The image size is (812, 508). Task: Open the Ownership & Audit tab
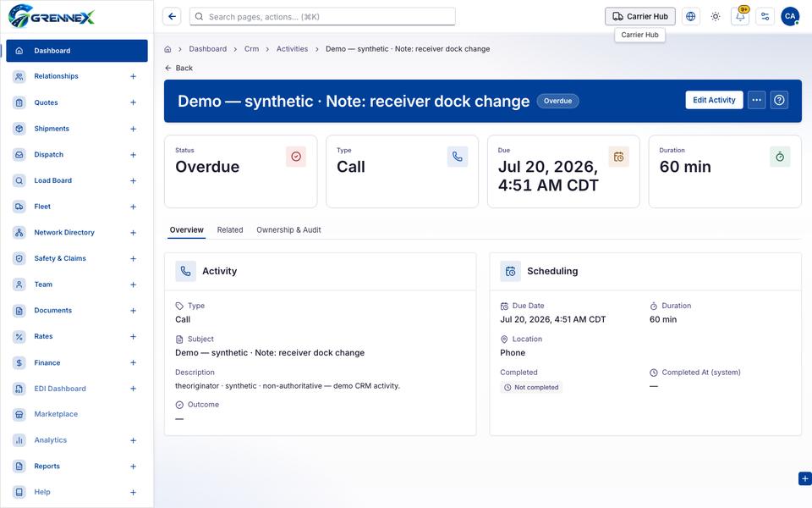click(288, 230)
